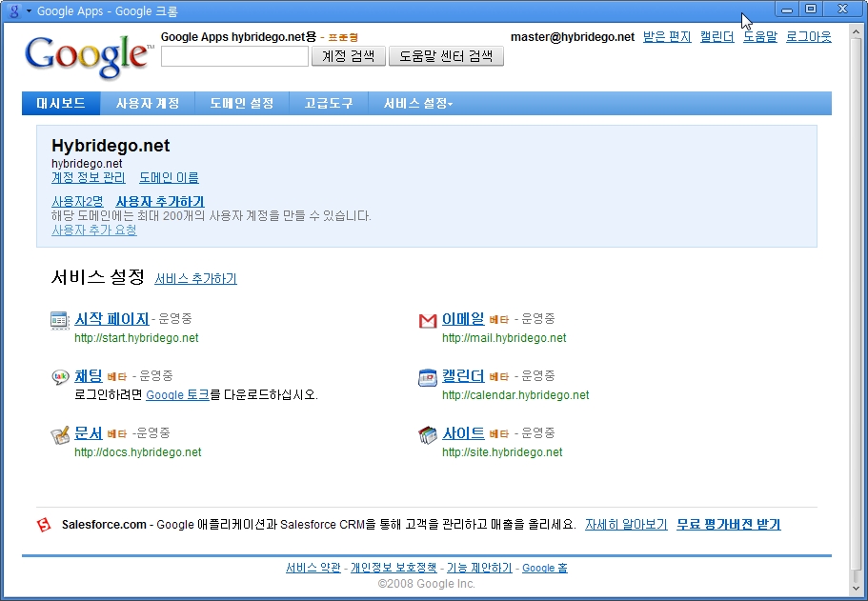868x601 pixels.
Task: Click the Salesforce.com logo icon
Action: click(x=44, y=525)
